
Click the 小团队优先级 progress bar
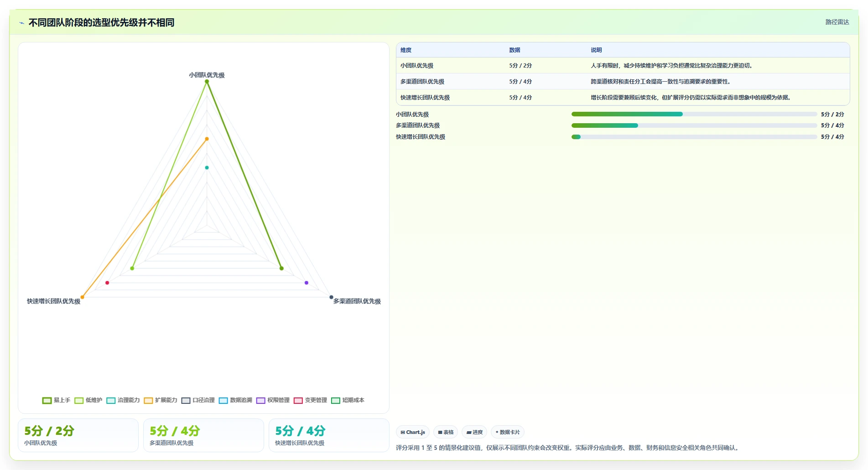(x=694, y=114)
